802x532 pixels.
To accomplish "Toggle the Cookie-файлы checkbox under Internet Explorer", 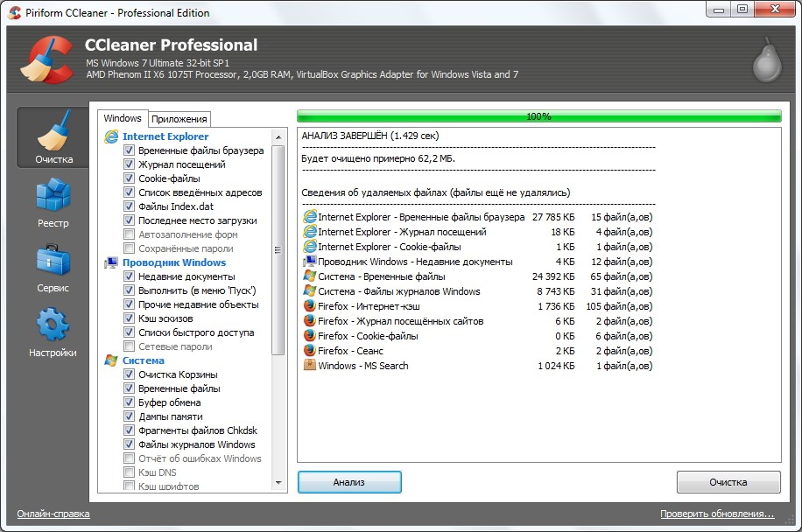I will coord(130,178).
